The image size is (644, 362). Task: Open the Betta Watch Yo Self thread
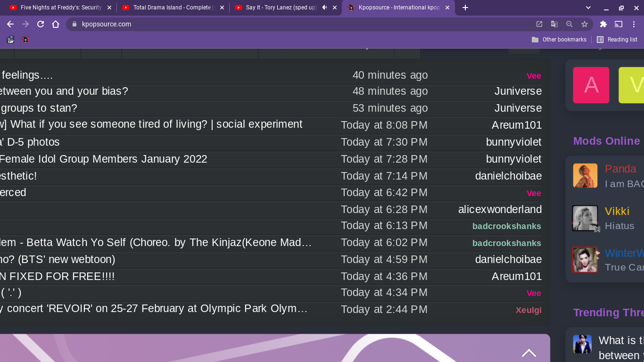pos(156,242)
